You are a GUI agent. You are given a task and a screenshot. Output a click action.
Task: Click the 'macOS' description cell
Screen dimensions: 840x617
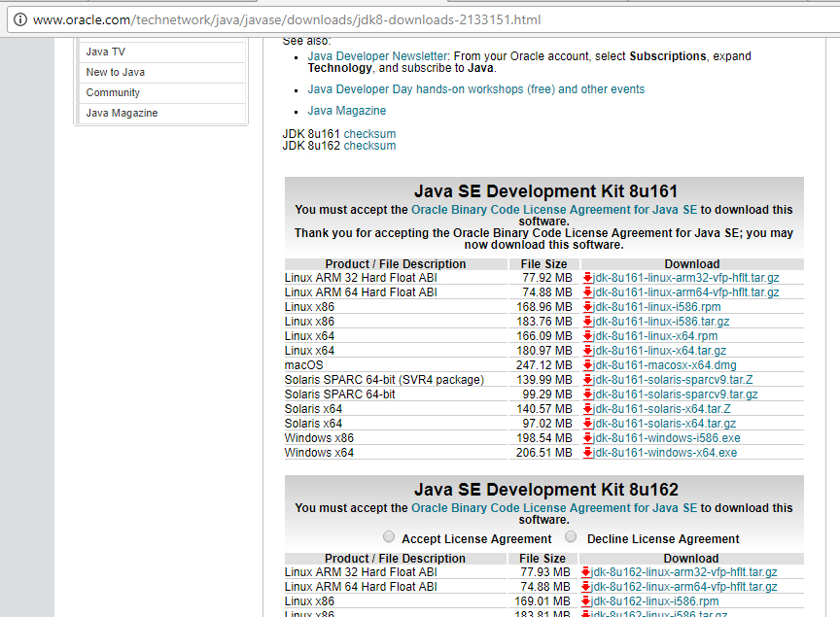396,364
